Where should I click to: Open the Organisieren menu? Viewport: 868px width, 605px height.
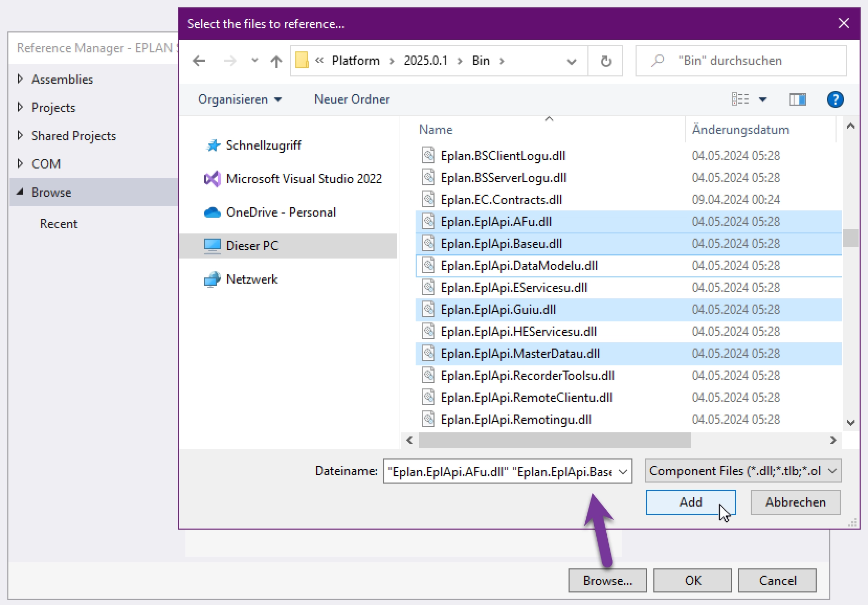pyautogui.click(x=240, y=99)
